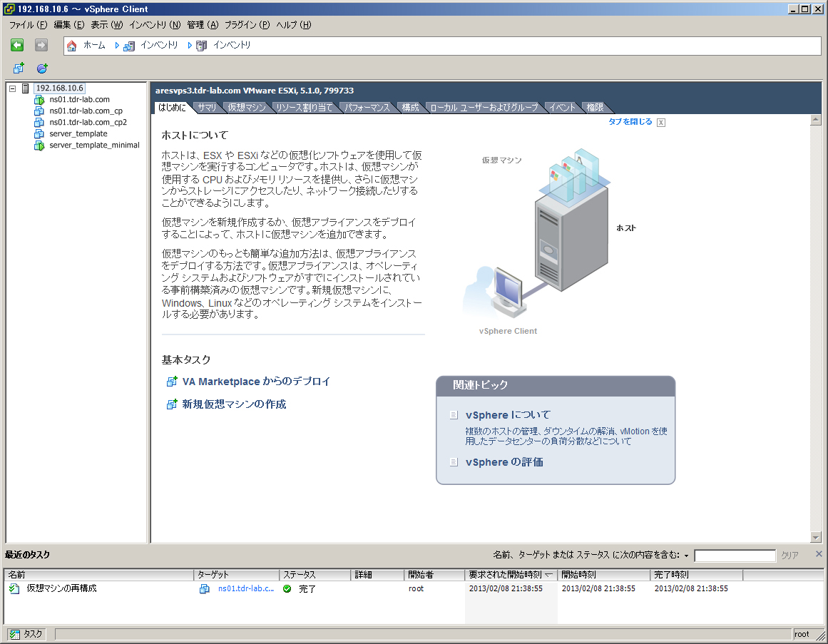Close the tab via タブを閉じる X button
This screenshot has height=644, width=828.
pos(661,123)
